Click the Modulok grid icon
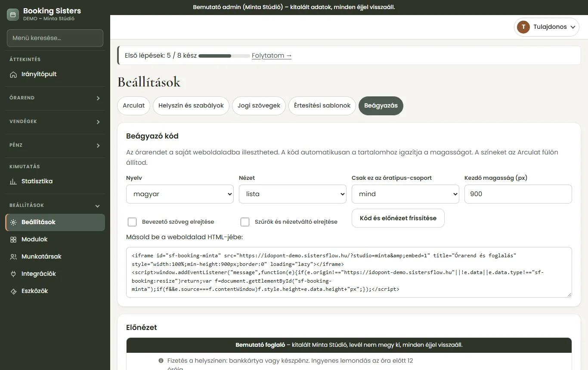This screenshot has height=370, width=588. [x=13, y=240]
